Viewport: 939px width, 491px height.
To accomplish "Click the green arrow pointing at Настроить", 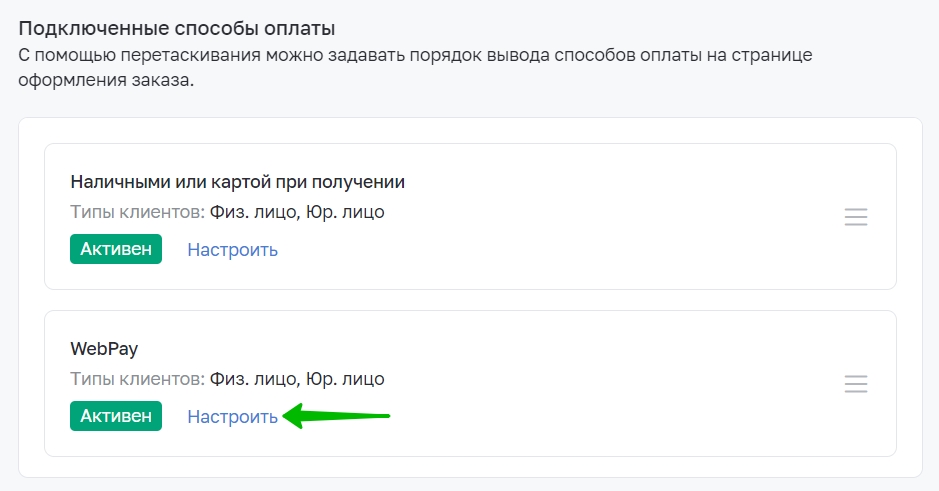I will coord(336,416).
